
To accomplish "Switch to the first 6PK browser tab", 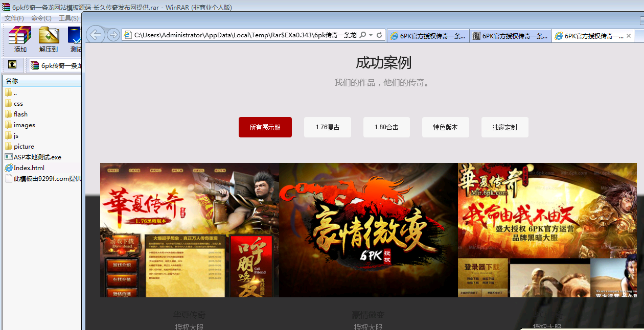I will tap(428, 36).
